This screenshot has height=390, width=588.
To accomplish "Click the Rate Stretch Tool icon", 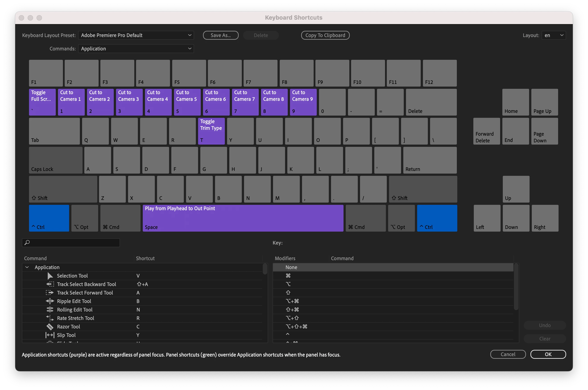I will point(50,318).
